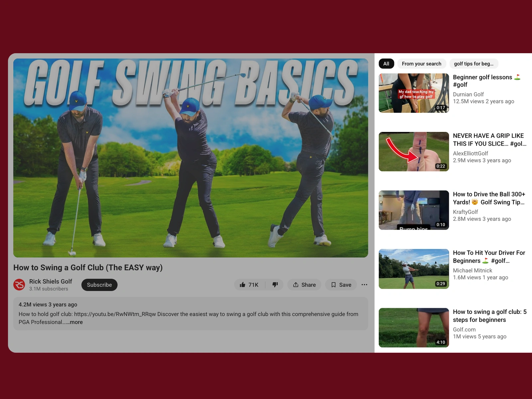This screenshot has height=399, width=532.
Task: Subscribe to Rick Shiels Golf
Action: tap(99, 285)
